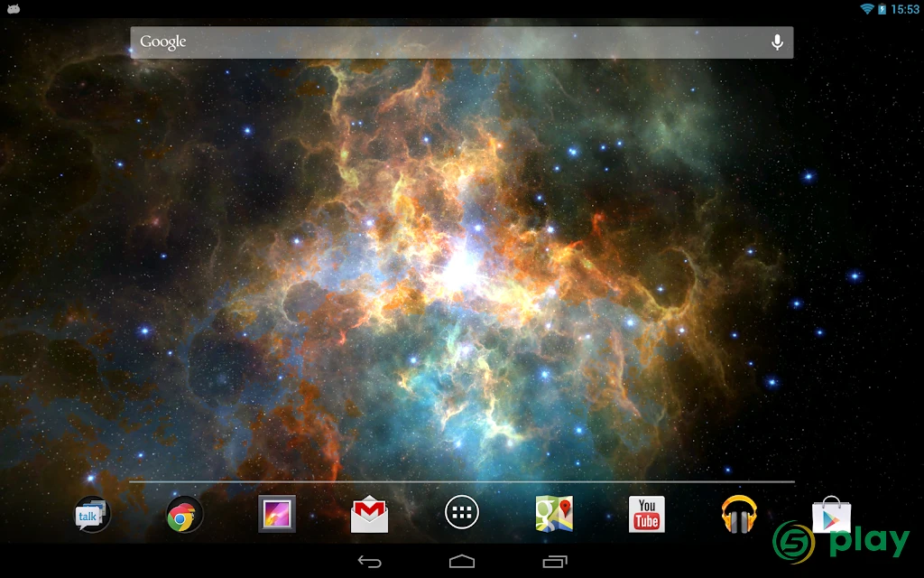Tap the 15:53 clock
Viewport: 924px width, 578px height.
[x=904, y=9]
